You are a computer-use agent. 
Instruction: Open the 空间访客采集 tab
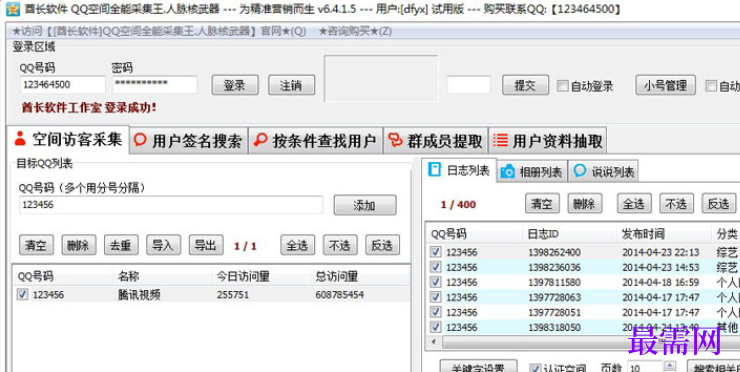[x=67, y=139]
